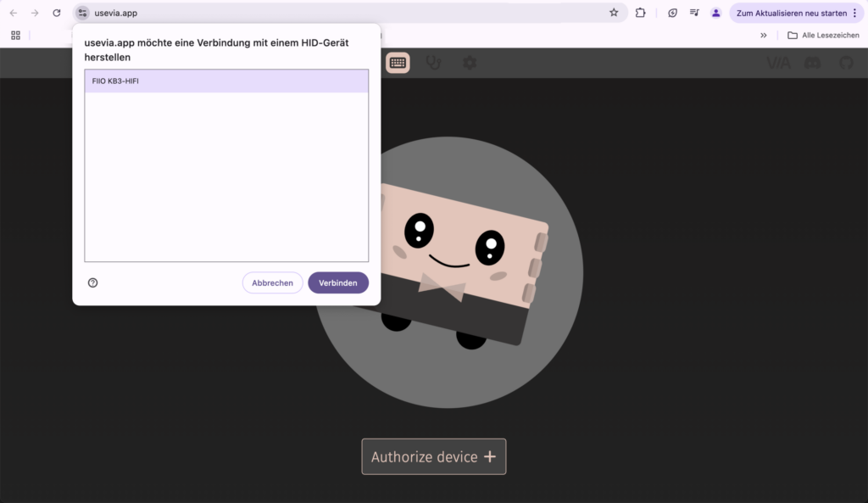The width and height of the screenshot is (868, 503).
Task: Click the Authorize device button
Action: pyautogui.click(x=433, y=456)
